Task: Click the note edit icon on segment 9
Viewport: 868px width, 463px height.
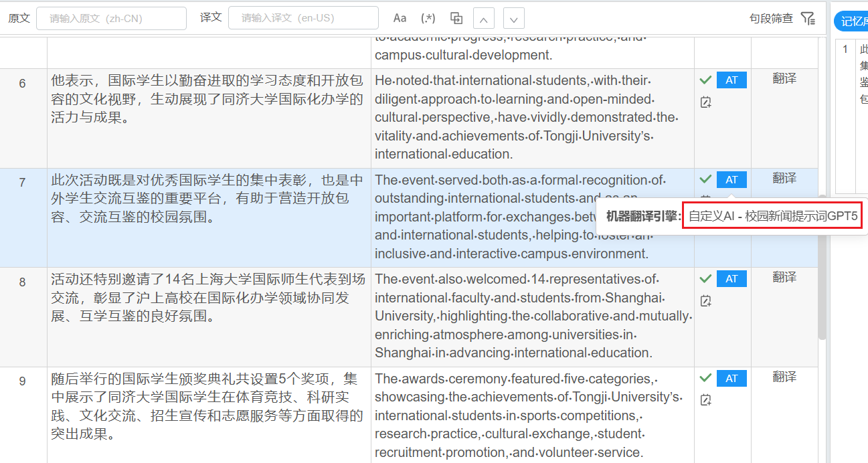Action: [705, 400]
